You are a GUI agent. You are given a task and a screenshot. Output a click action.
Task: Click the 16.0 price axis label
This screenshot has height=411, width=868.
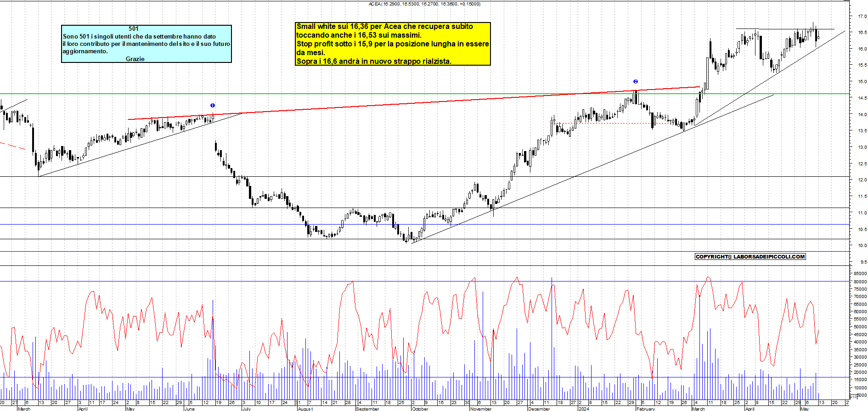tap(862, 49)
